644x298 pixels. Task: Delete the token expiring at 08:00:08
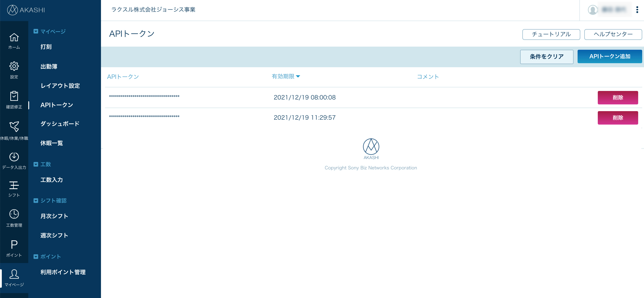pyautogui.click(x=618, y=98)
